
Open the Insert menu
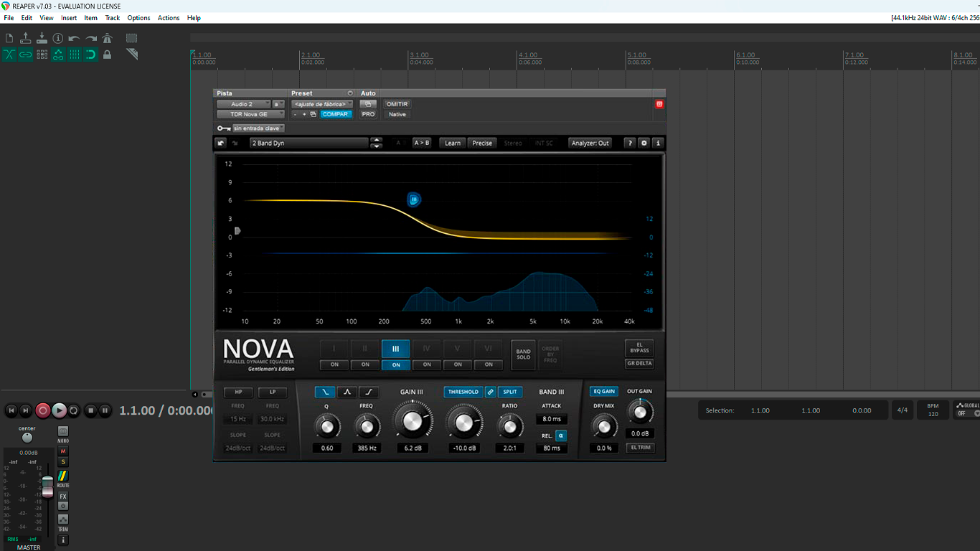pyautogui.click(x=69, y=18)
